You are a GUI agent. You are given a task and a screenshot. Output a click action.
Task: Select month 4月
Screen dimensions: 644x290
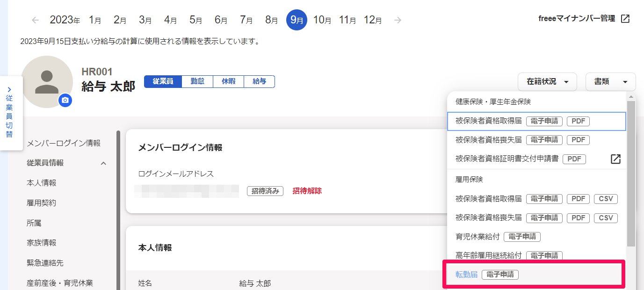pyautogui.click(x=171, y=20)
